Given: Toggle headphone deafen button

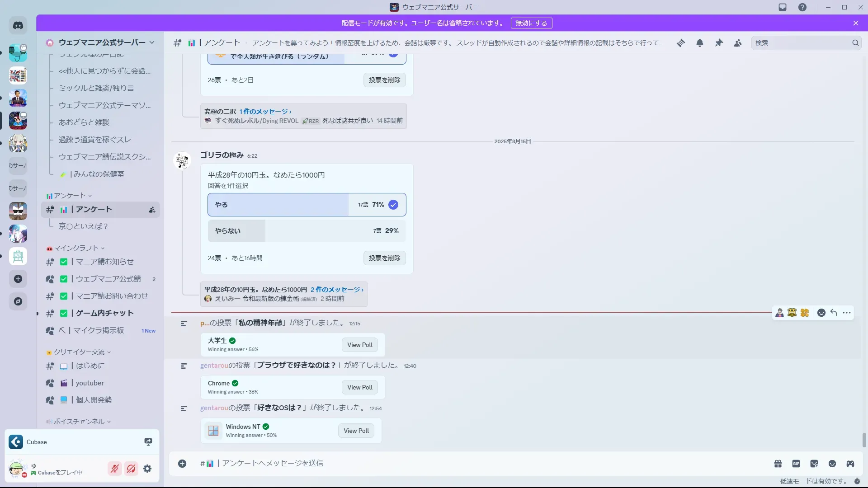Looking at the screenshot, I should click(x=131, y=469).
